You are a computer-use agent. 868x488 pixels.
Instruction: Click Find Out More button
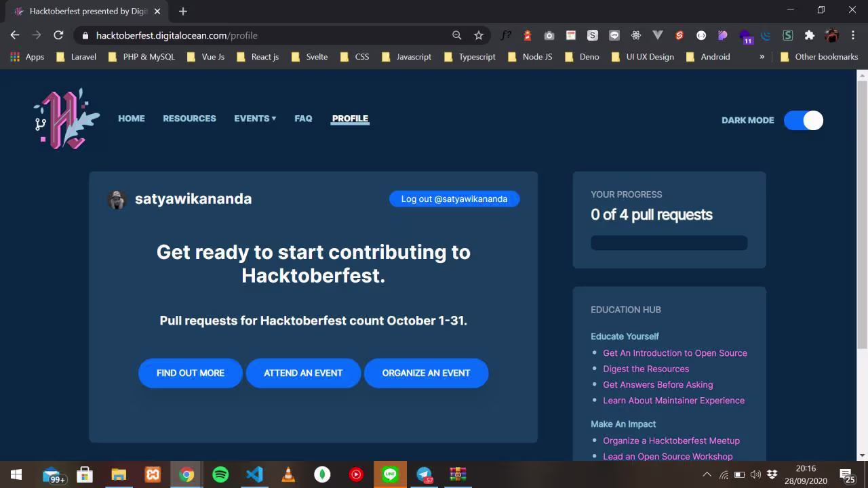(191, 373)
